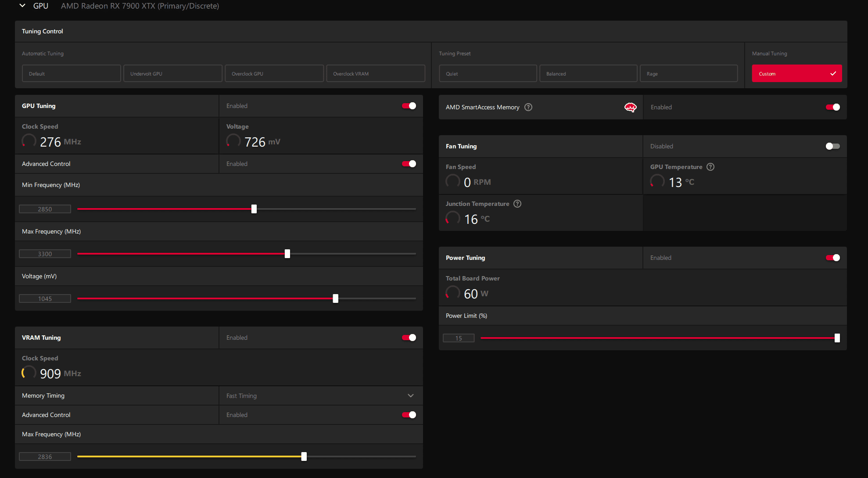
Task: Turn off VRAM Tuning switch
Action: point(409,338)
